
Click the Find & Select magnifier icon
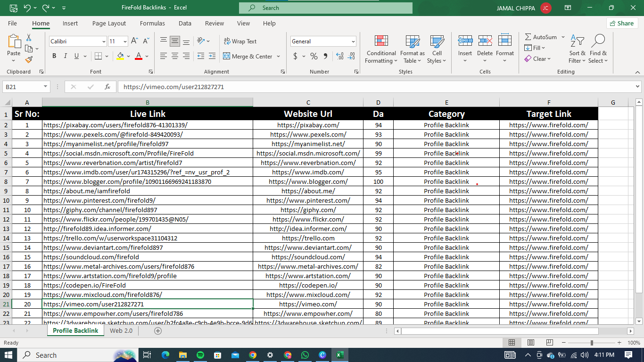tap(598, 41)
